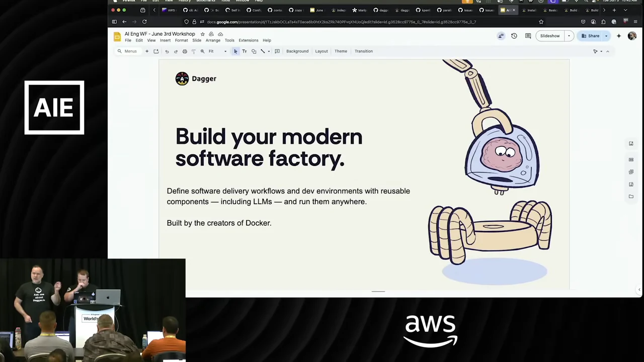Open the zoom magnifier tool
Viewport: 644px width, 362px height.
tap(202, 51)
